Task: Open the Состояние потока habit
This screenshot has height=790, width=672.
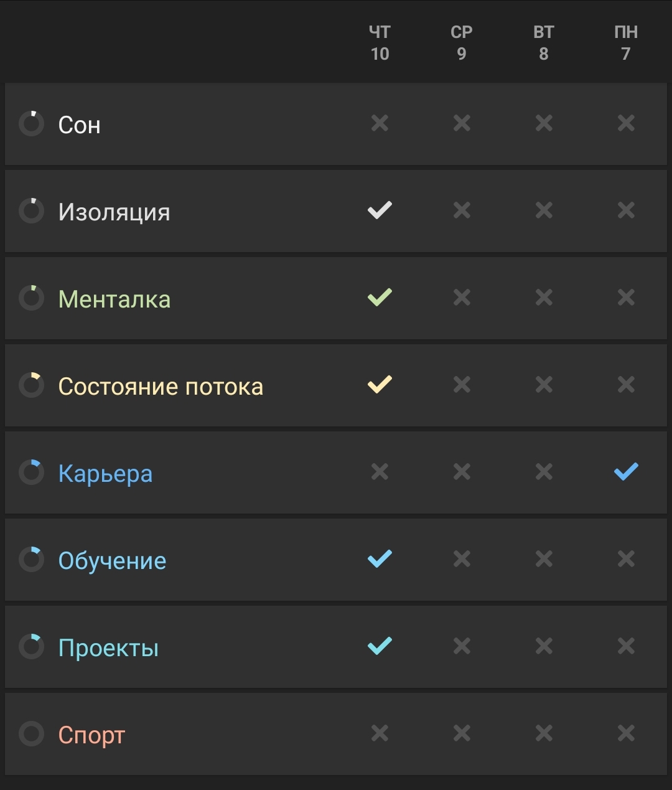Action: click(x=161, y=387)
